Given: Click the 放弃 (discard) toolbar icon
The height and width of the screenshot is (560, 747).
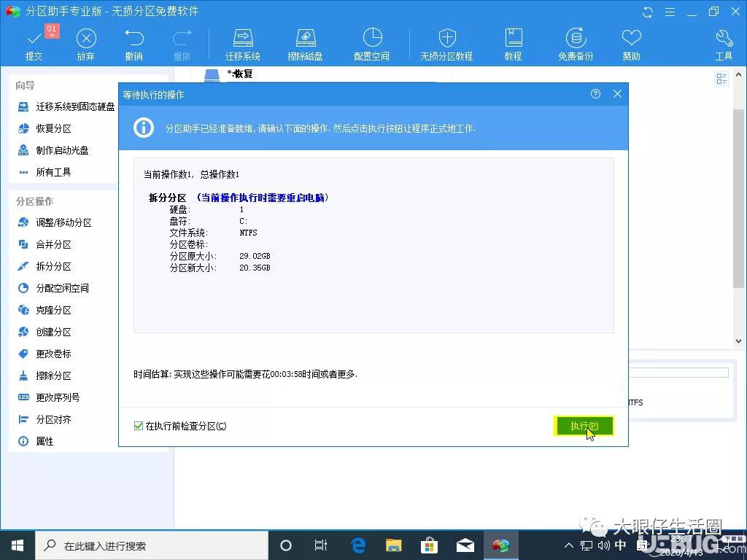Looking at the screenshot, I should 86,44.
